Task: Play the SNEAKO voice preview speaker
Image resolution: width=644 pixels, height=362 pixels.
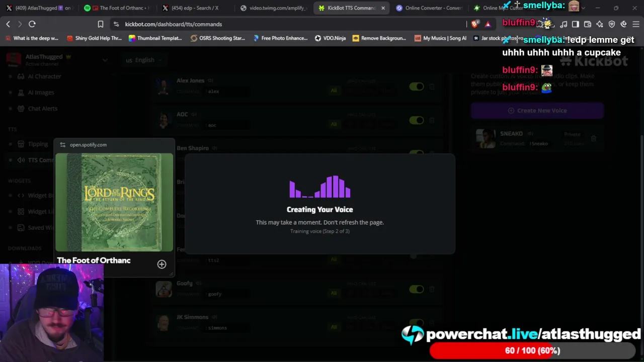Action: (530, 134)
